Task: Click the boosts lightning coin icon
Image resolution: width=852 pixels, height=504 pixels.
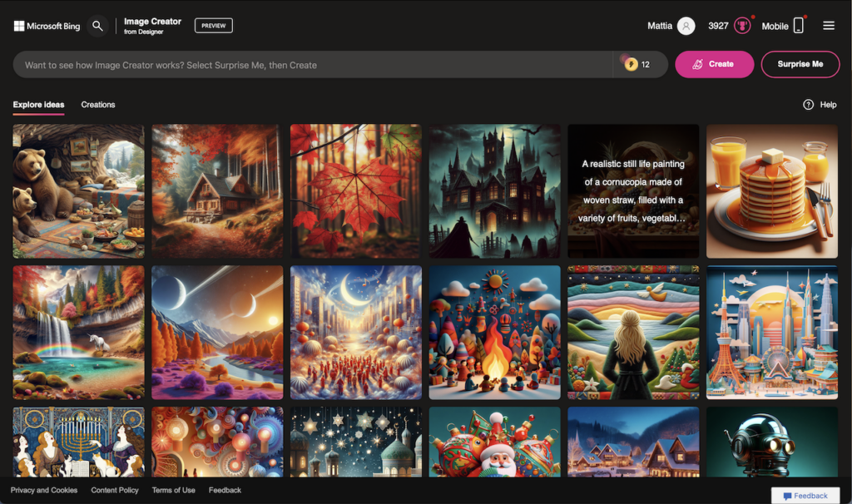Action: coord(630,64)
